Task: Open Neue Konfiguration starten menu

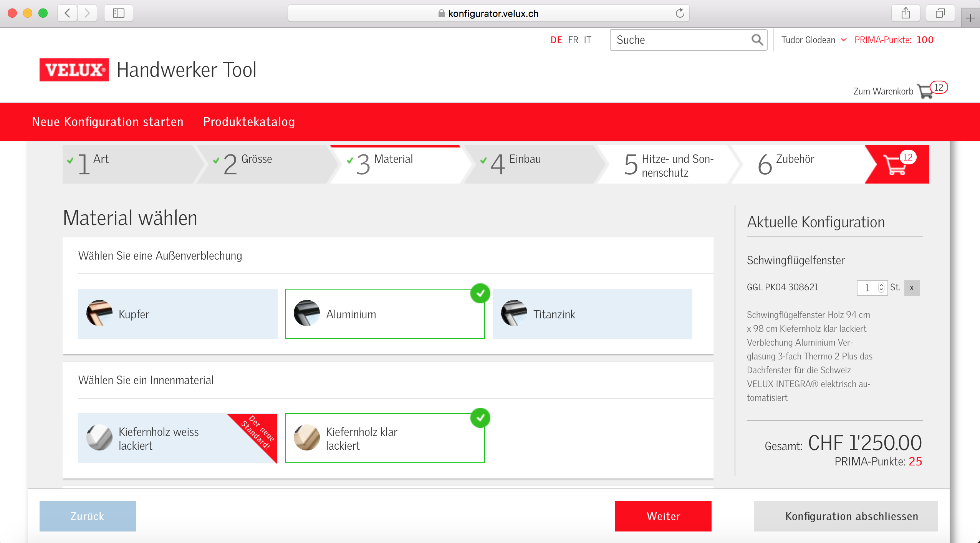Action: [108, 122]
